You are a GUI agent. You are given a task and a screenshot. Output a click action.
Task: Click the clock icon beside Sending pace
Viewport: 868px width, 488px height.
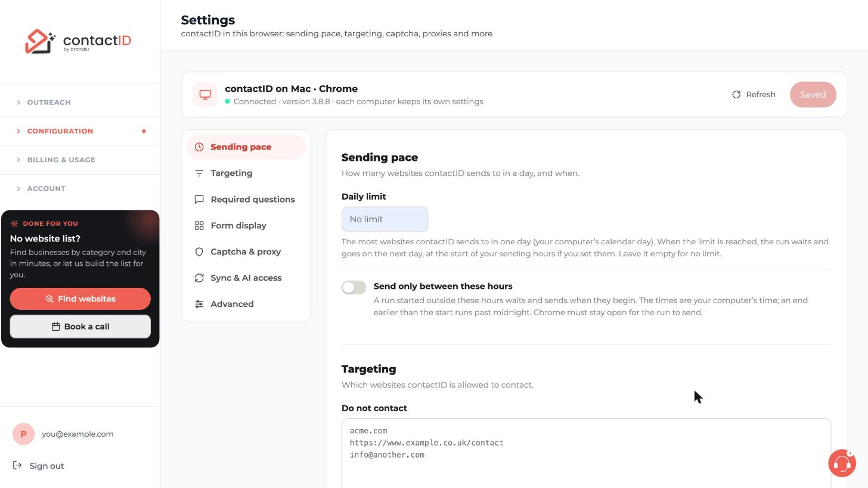[199, 147]
